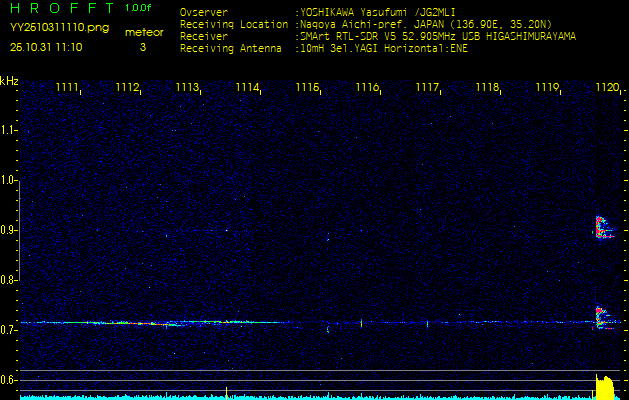Image resolution: width=629 pixels, height=400 pixels.
Task: Click the date and time stamp 26.10.31 11:10
Action: point(47,47)
